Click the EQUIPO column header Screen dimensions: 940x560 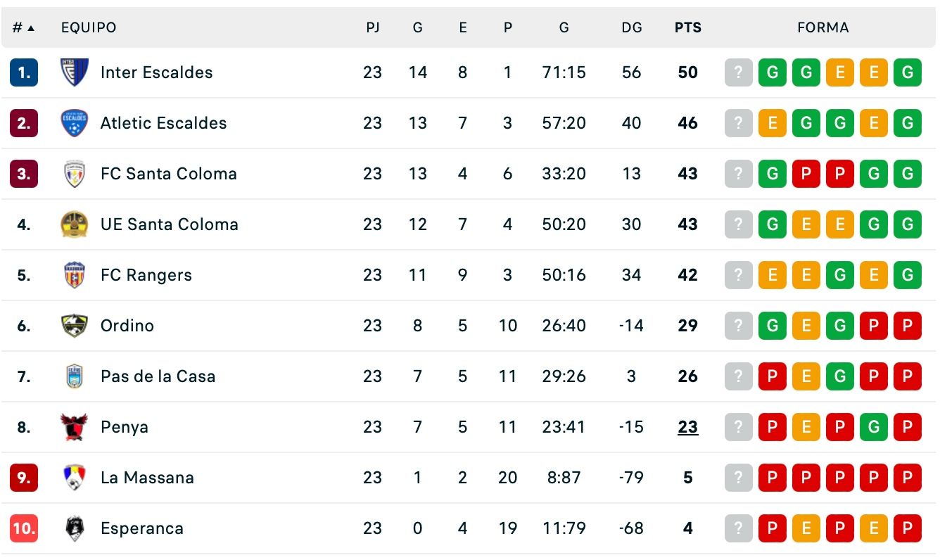pos(88,27)
